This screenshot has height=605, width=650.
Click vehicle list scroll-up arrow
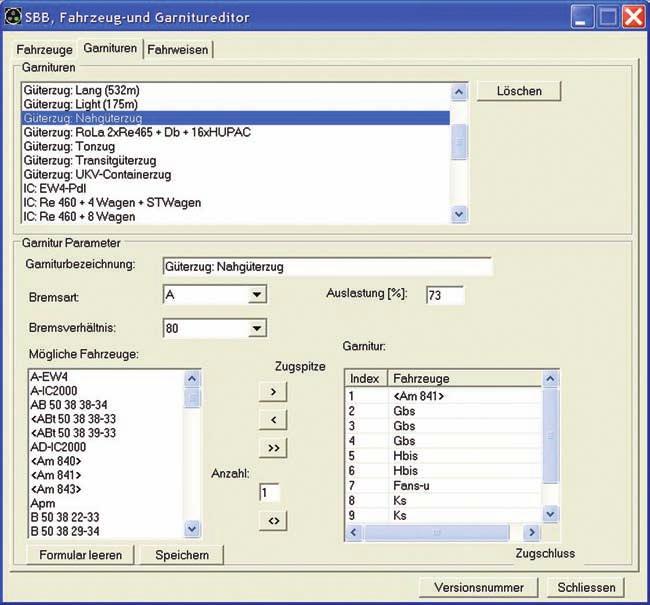[x=192, y=379]
